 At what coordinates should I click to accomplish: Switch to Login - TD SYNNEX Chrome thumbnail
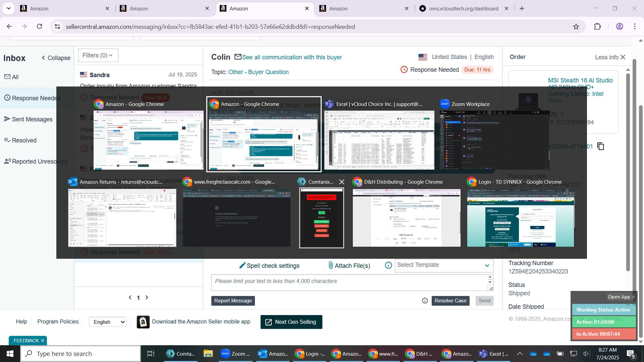(521, 213)
